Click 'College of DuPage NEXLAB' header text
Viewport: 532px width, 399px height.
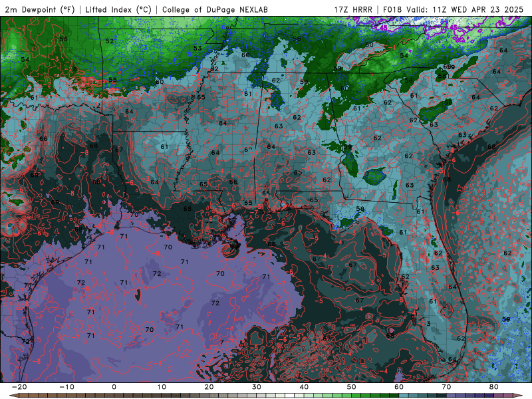215,10
